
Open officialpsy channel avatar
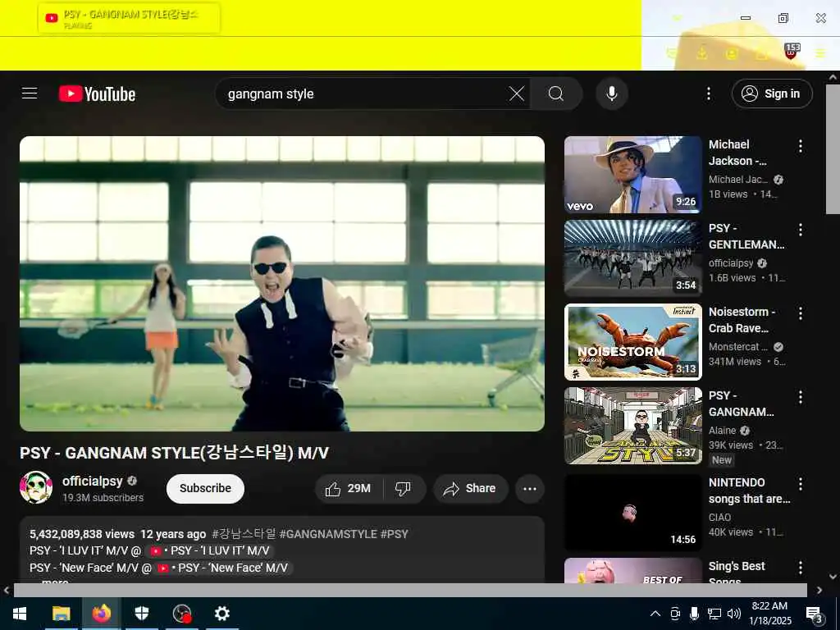point(36,487)
